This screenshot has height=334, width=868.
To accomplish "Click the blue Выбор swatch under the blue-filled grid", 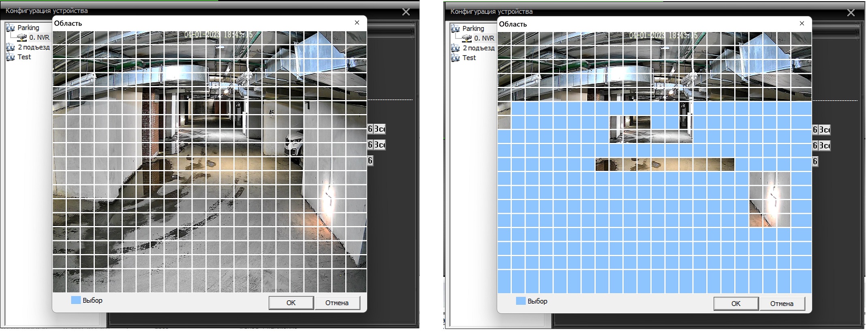I will click(x=520, y=301).
